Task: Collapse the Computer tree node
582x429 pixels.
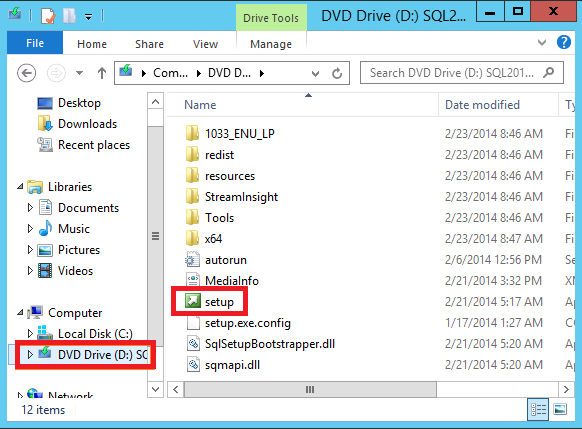Action: click(20, 313)
